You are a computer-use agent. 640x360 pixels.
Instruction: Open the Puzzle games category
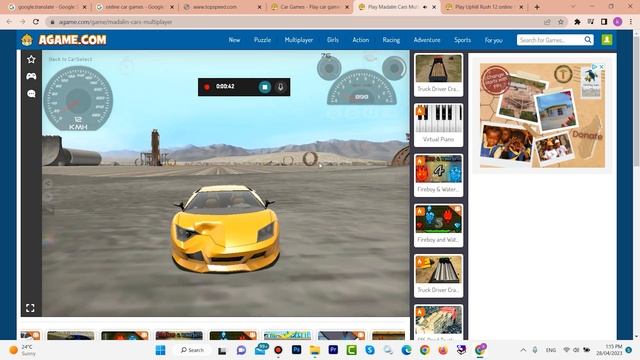(x=262, y=40)
